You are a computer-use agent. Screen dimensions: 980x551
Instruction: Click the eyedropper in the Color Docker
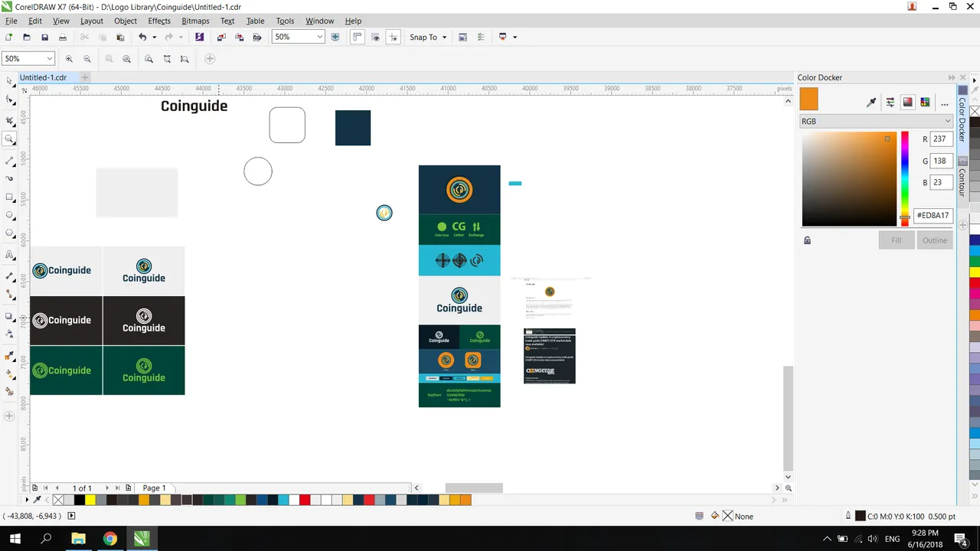(871, 103)
